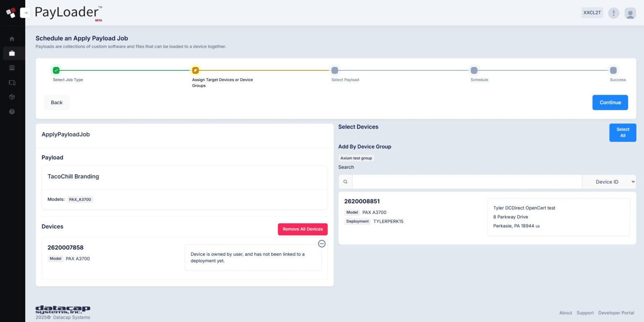Open the About footer link
644x322 pixels.
point(566,313)
